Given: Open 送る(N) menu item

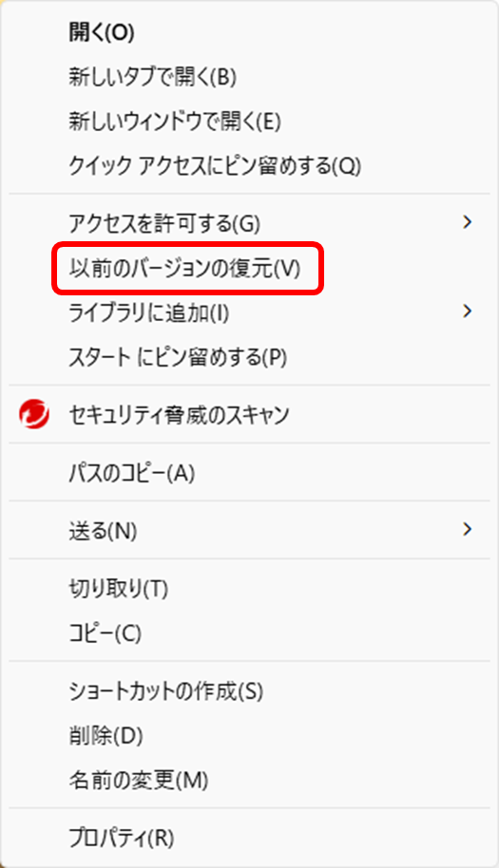Looking at the screenshot, I should pos(249,530).
